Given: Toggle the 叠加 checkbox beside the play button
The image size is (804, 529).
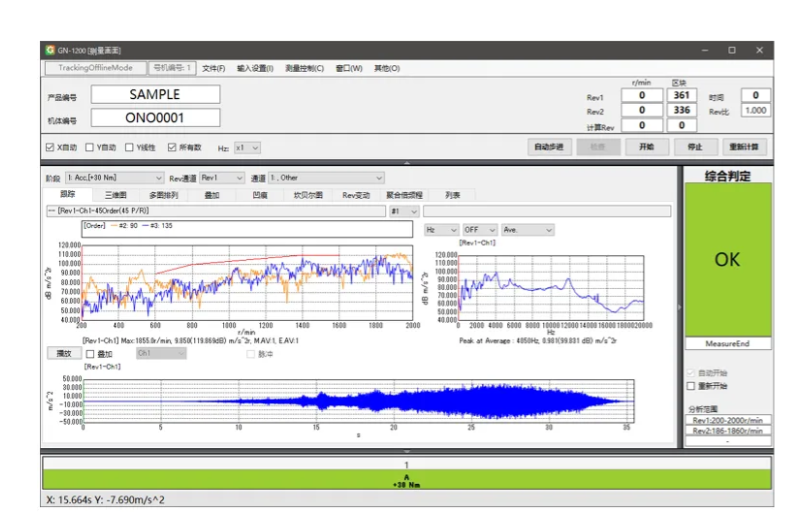Looking at the screenshot, I should 90,353.
